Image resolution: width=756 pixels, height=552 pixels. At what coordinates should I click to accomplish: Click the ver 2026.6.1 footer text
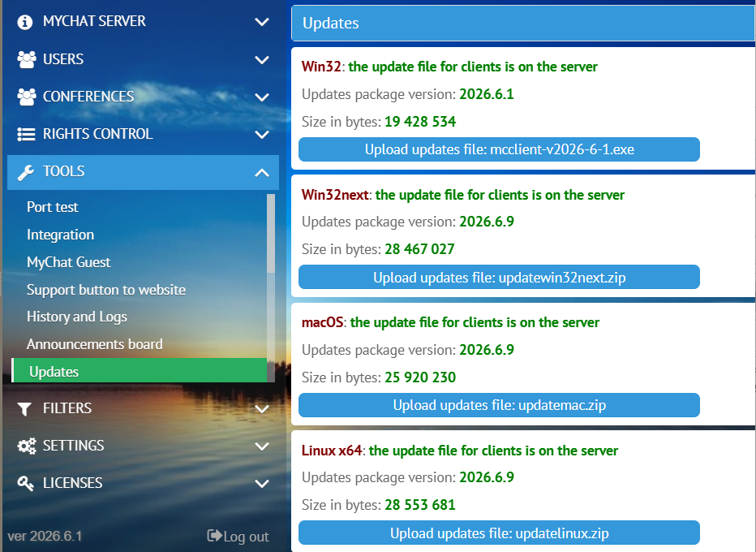(x=45, y=536)
